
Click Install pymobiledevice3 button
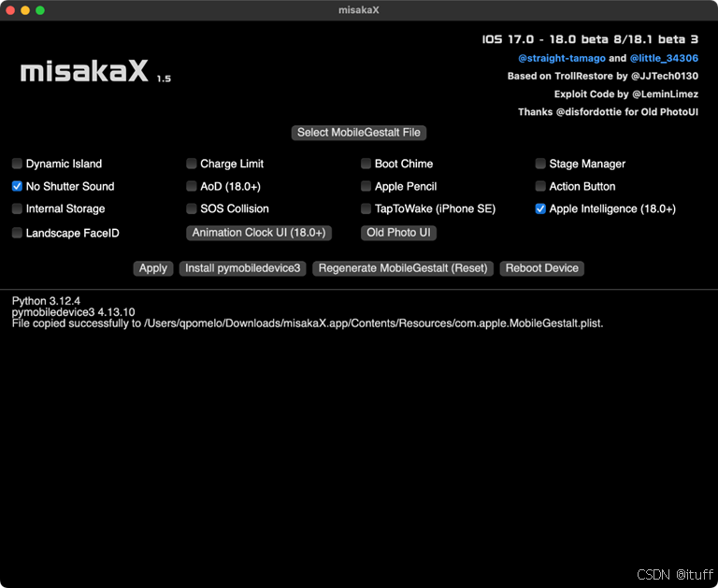[x=243, y=268]
